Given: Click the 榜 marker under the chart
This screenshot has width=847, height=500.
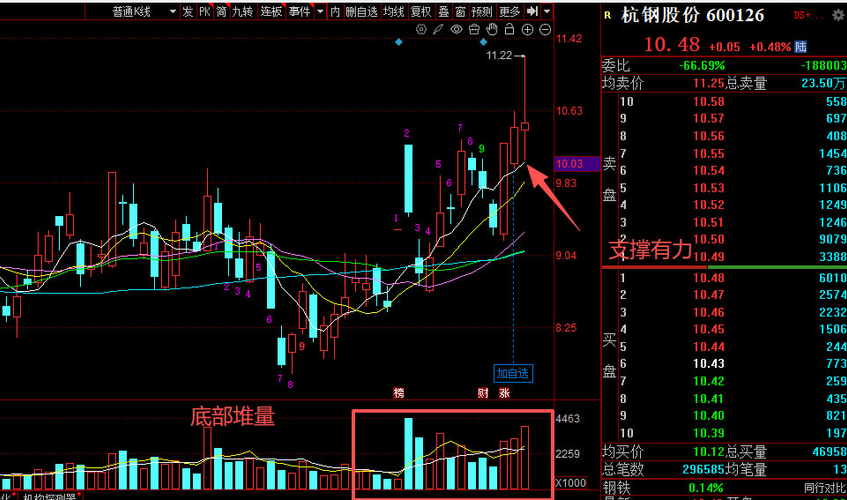Looking at the screenshot, I should point(399,393).
